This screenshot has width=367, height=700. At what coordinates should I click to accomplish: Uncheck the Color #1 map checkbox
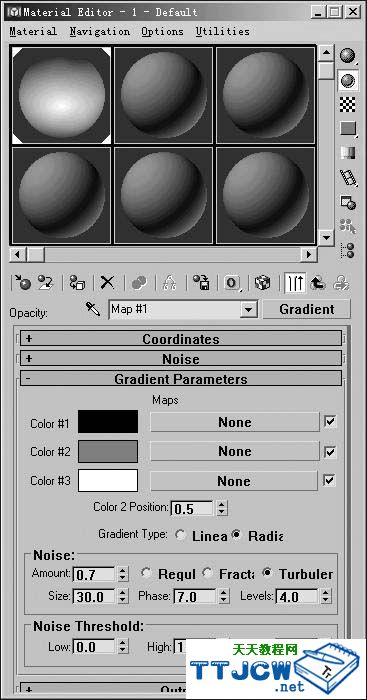point(330,422)
